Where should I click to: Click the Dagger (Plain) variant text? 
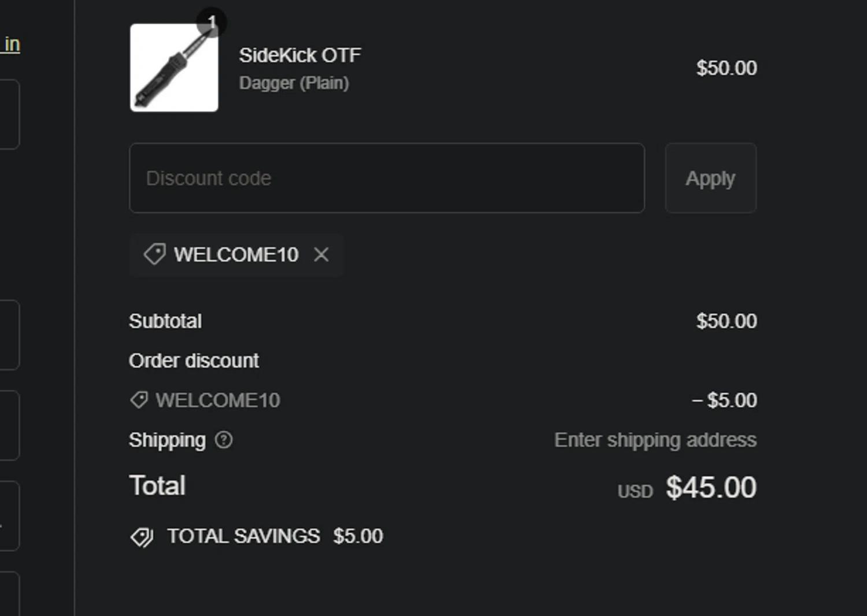pos(294,83)
